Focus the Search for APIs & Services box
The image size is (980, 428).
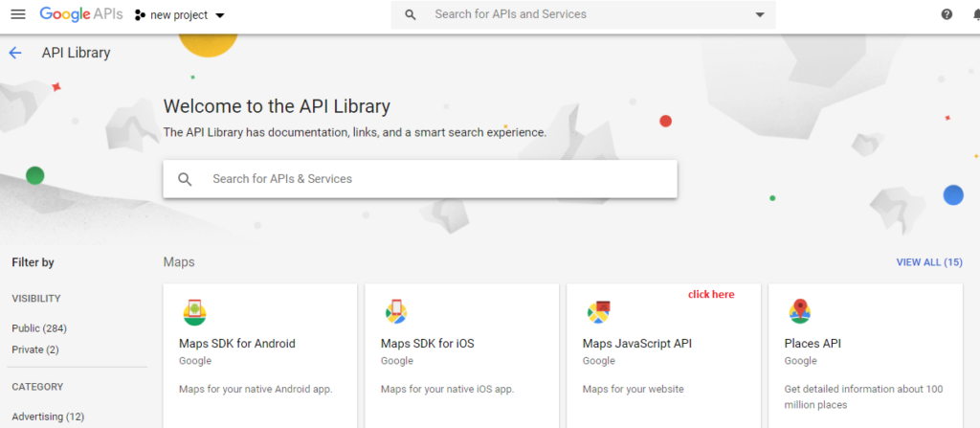point(420,179)
